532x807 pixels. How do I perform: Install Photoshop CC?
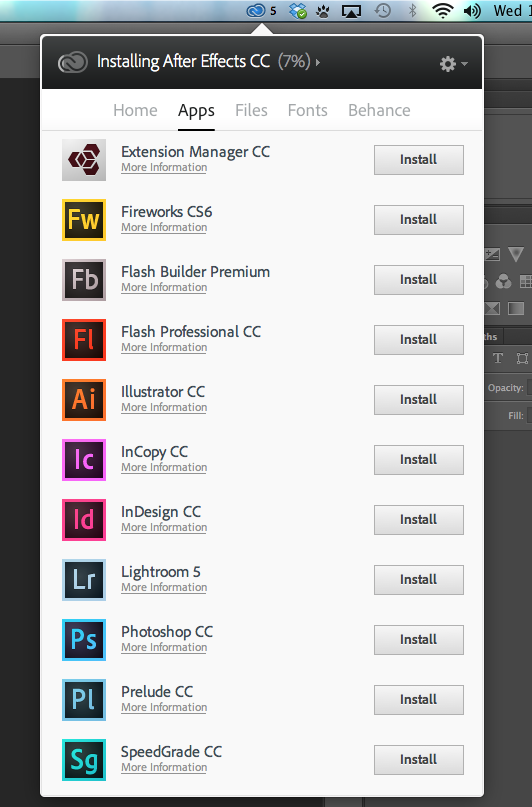(419, 640)
